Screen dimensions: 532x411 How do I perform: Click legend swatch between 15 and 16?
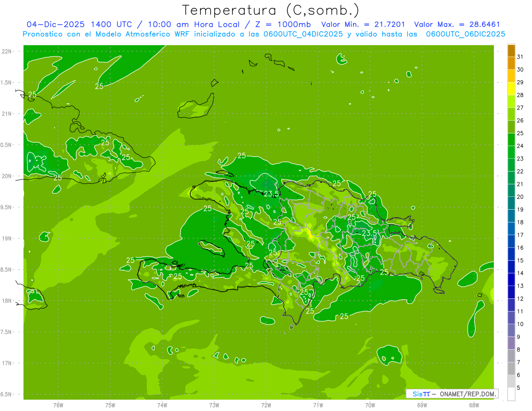click(511, 254)
